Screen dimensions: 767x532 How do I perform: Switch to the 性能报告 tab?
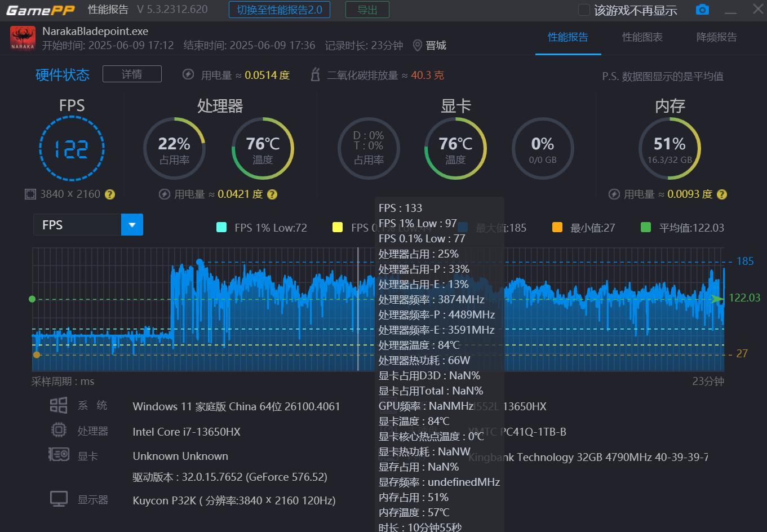pyautogui.click(x=568, y=37)
